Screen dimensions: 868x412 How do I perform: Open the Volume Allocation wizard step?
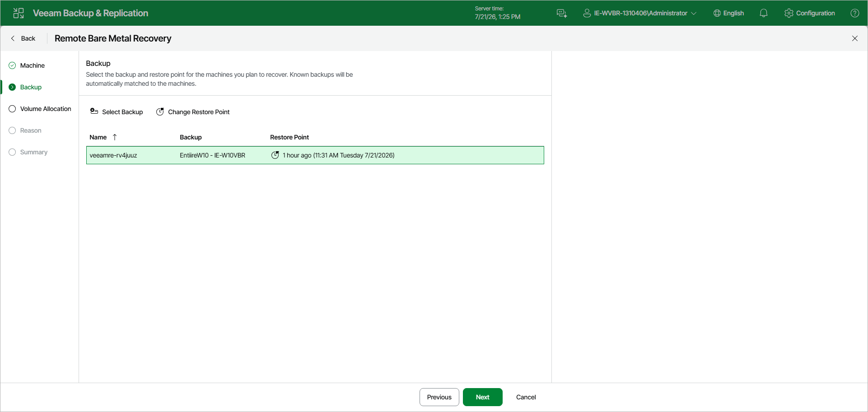[x=46, y=109]
